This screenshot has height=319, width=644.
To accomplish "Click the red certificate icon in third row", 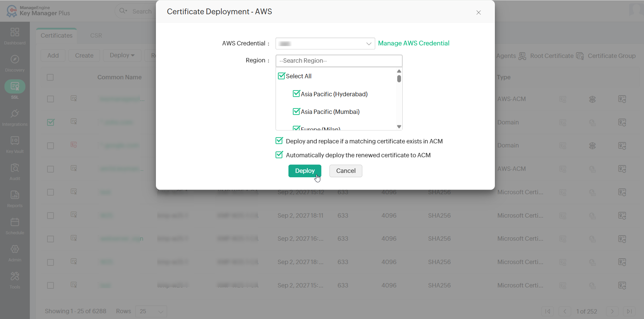I will pos(74,145).
